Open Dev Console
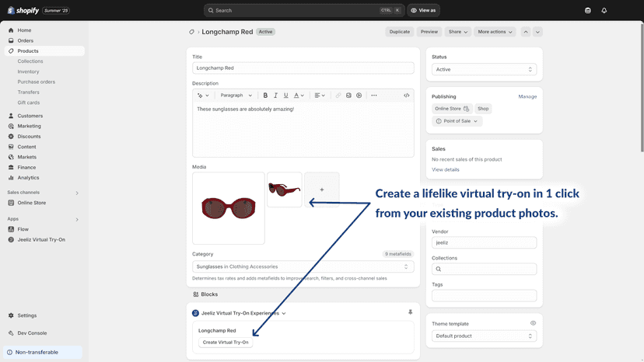The height and width of the screenshot is (362, 644). [44, 332]
